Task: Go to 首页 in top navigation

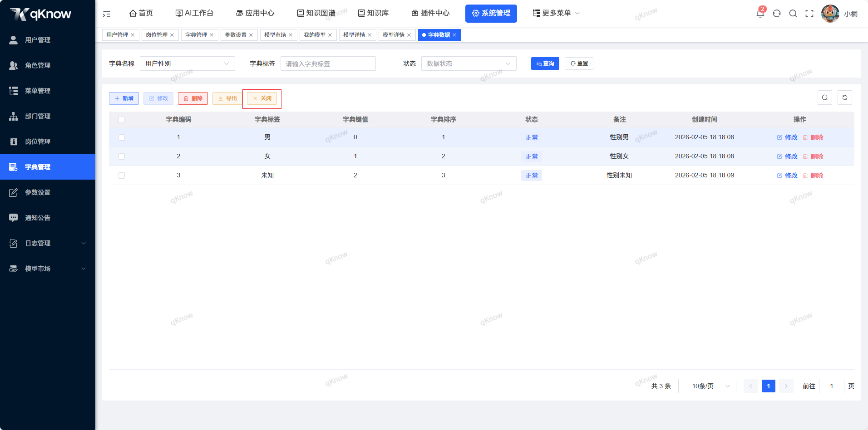Action: click(141, 13)
